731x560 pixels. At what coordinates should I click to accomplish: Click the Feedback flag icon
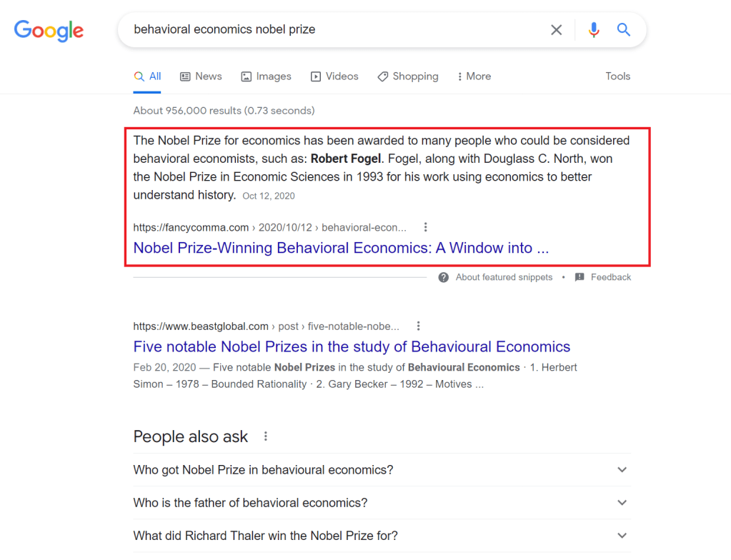tap(580, 277)
